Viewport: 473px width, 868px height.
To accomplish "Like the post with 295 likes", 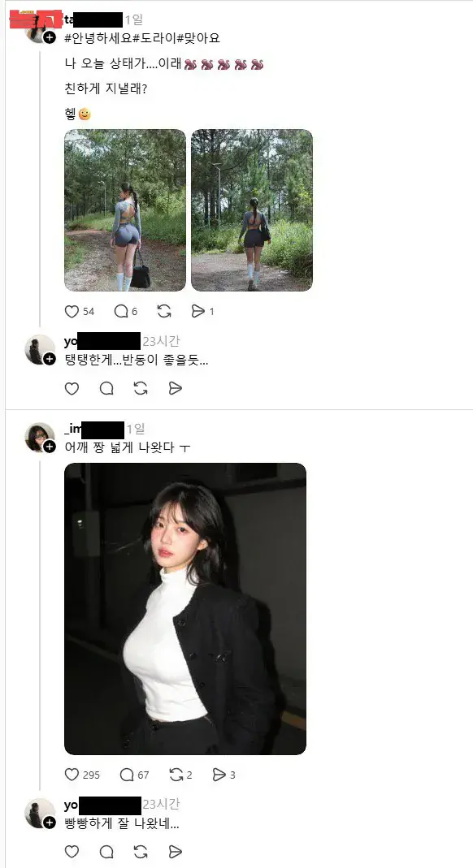I will pos(72,775).
